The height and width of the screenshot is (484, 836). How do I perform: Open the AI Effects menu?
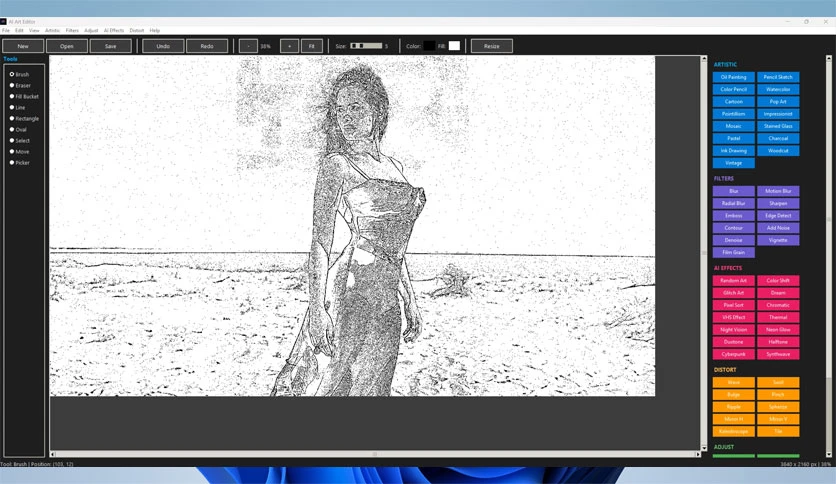(114, 30)
